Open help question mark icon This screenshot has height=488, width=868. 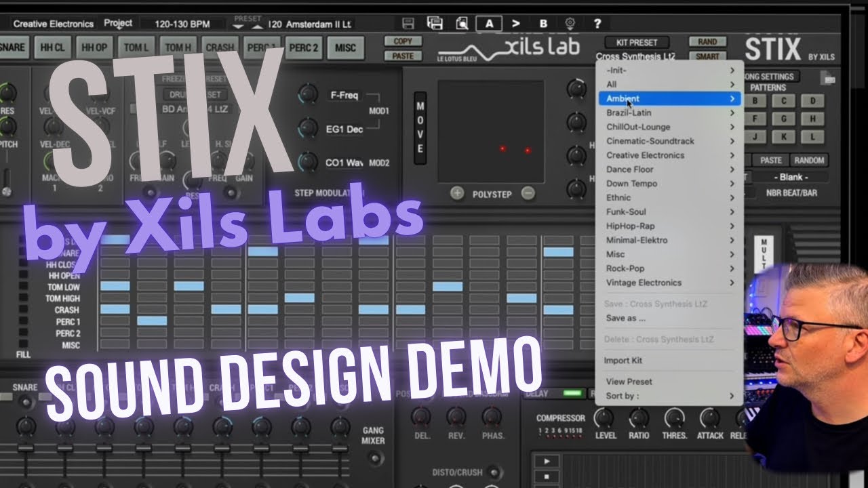click(597, 23)
